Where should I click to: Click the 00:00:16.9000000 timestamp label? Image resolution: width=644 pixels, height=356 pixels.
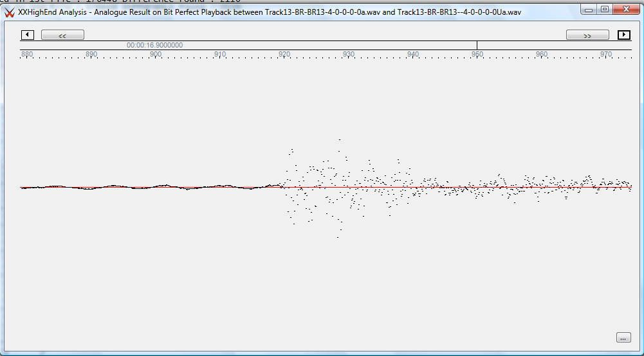pyautogui.click(x=155, y=45)
